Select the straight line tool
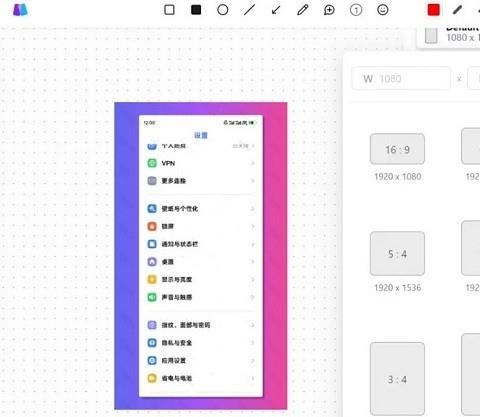 pyautogui.click(x=249, y=10)
